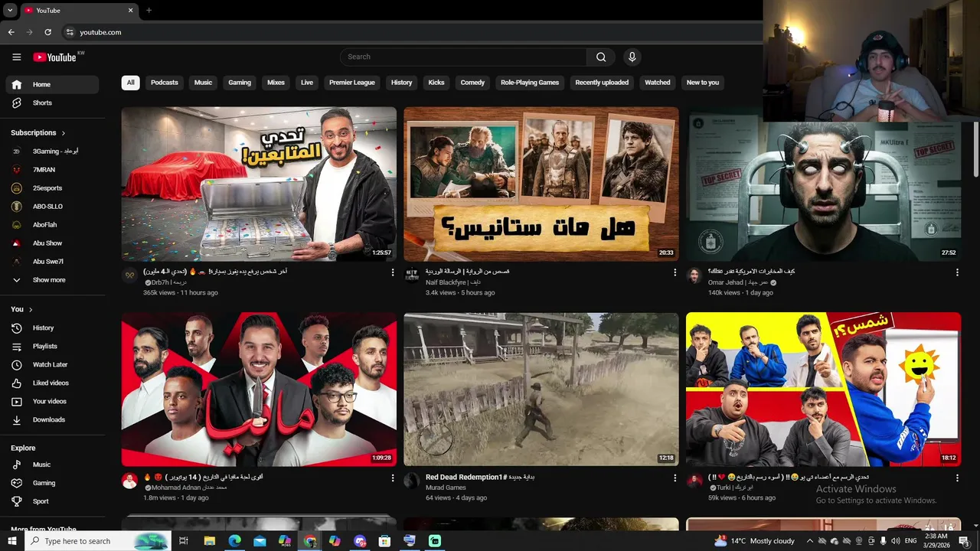
Task: Open options menu for Drb7h video
Action: click(x=393, y=272)
